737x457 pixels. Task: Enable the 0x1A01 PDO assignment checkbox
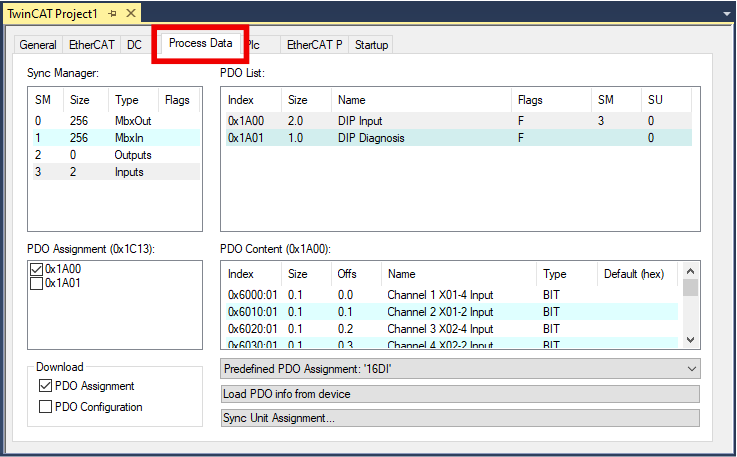click(x=36, y=283)
